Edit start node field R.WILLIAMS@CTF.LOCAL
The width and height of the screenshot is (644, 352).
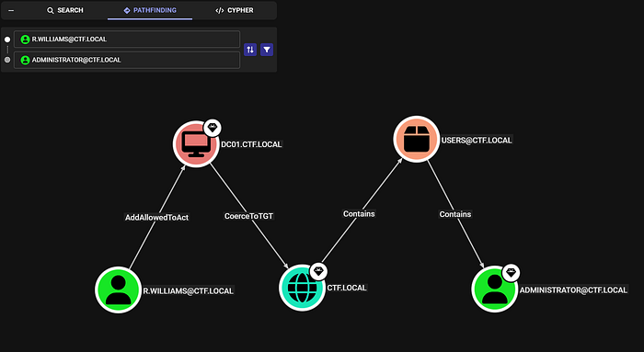point(127,40)
